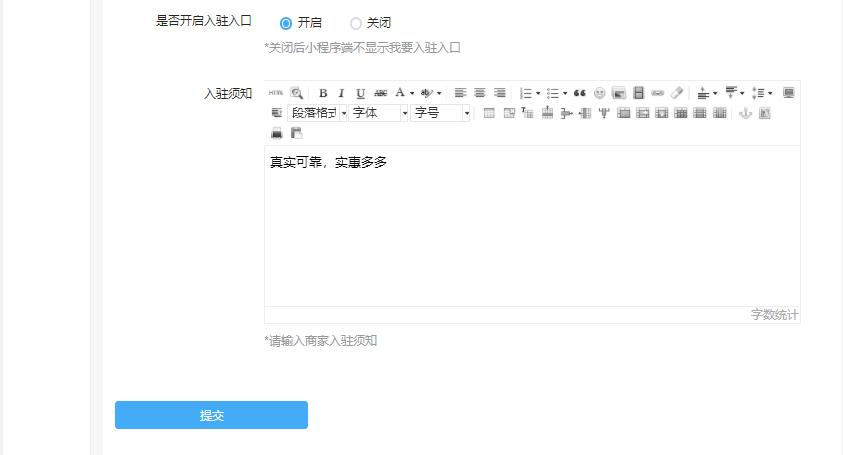Merge selected table cells
Screen dimensions: 843x455
pyautogui.click(x=624, y=113)
